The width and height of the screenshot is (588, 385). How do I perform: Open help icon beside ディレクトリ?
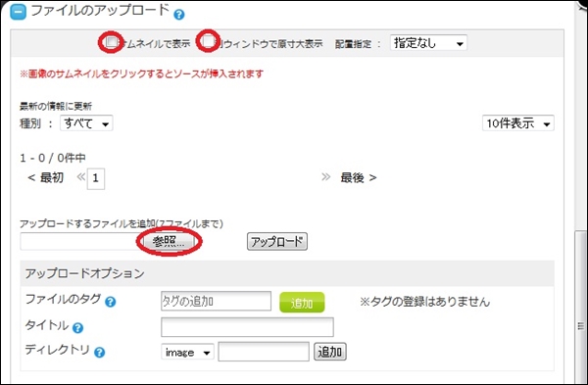(x=99, y=353)
